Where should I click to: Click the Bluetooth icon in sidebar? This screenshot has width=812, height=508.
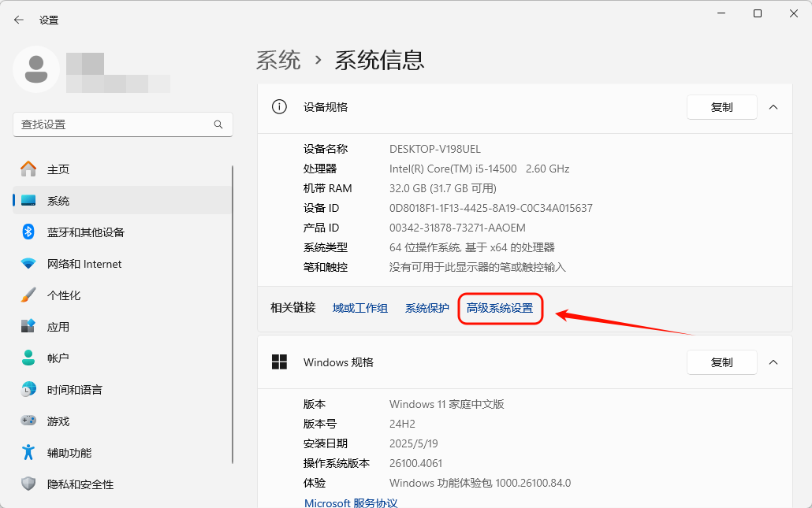28,232
